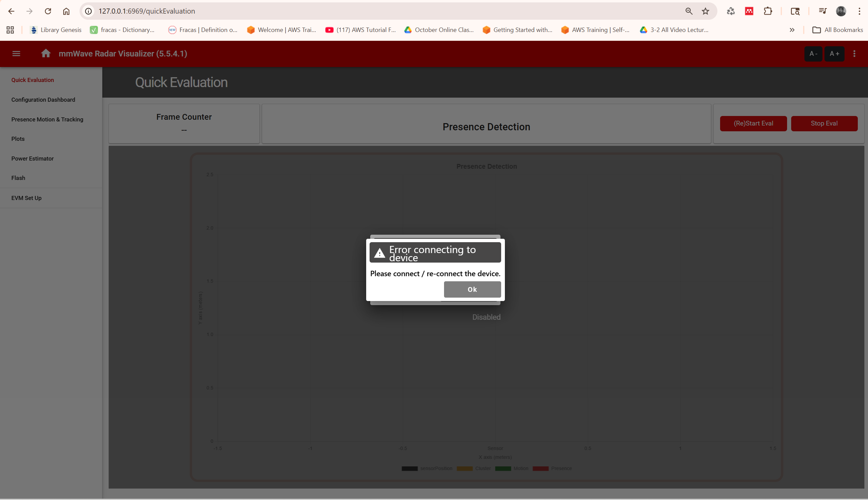Viewport: 868px width, 500px height.
Task: Dismiss the error dialog with Ok
Action: point(472,289)
